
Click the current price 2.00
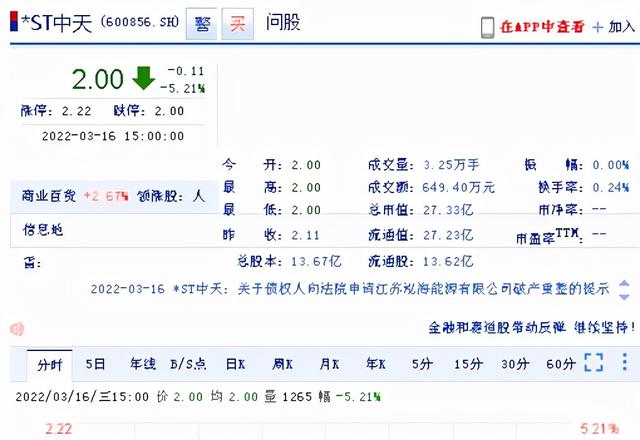click(98, 79)
